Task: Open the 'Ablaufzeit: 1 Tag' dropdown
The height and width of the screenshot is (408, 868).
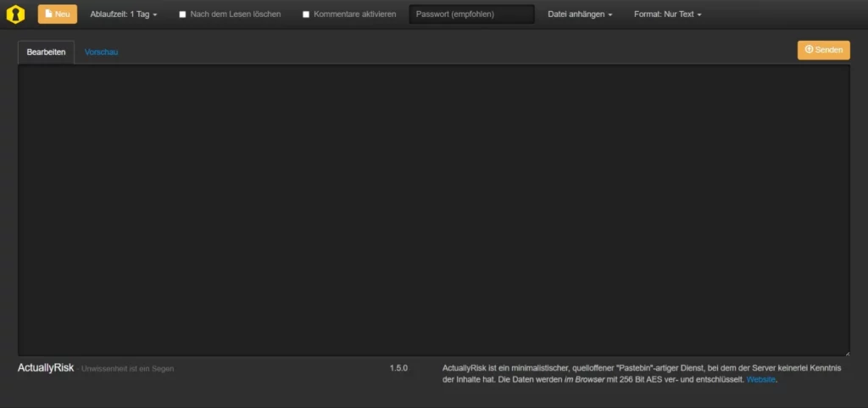Action: point(124,14)
